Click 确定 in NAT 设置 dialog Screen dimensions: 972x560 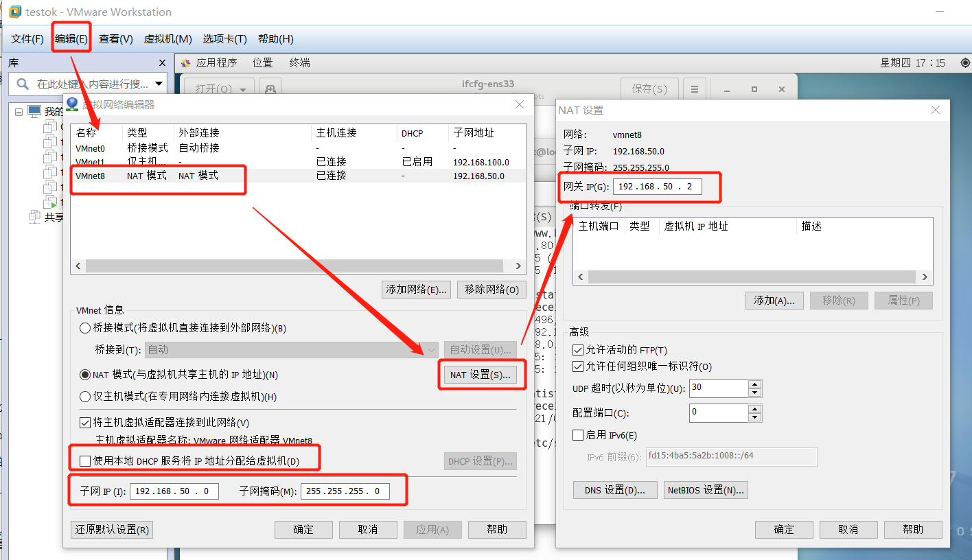[784, 530]
